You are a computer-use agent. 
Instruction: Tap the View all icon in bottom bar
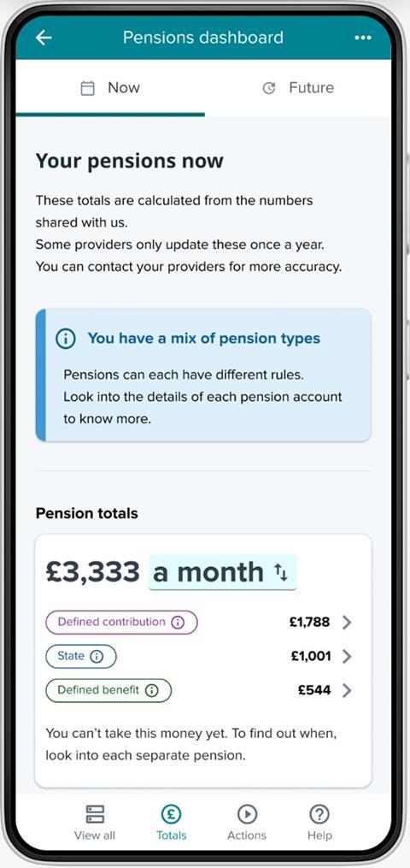pyautogui.click(x=95, y=814)
